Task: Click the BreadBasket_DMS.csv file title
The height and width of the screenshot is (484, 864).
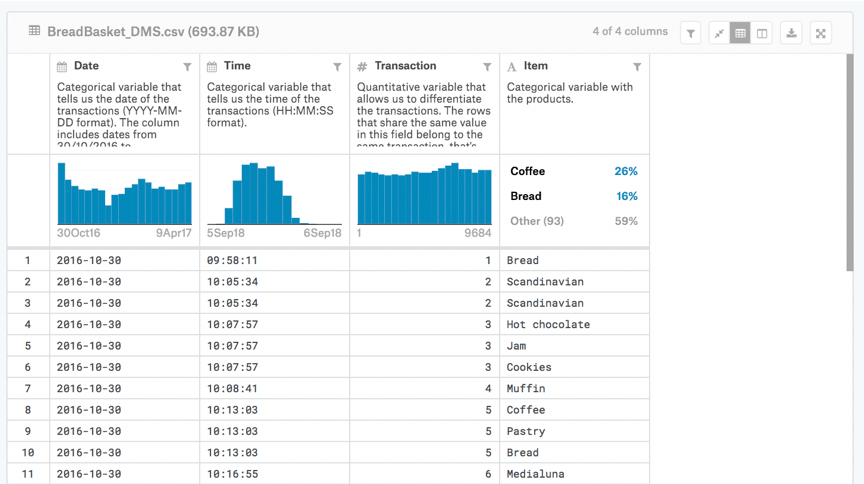Action: point(152,32)
